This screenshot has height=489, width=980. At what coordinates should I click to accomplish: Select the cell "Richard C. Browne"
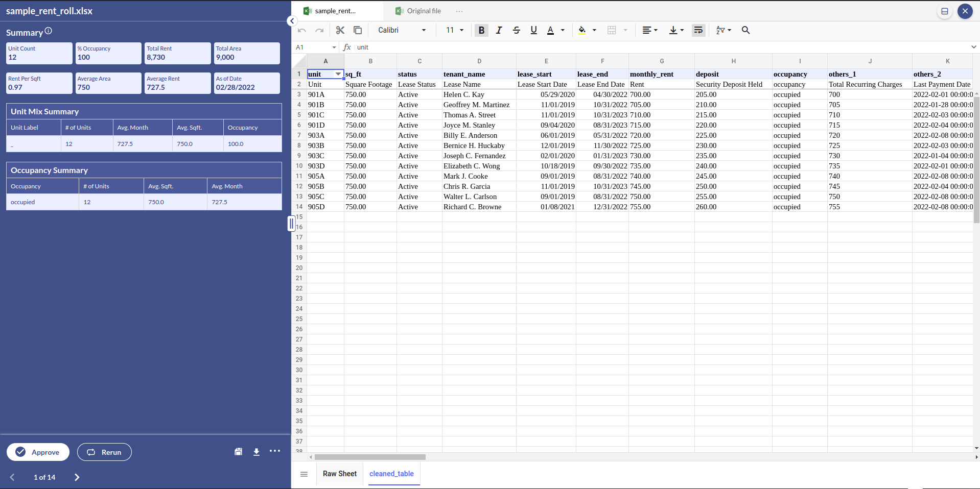479,207
